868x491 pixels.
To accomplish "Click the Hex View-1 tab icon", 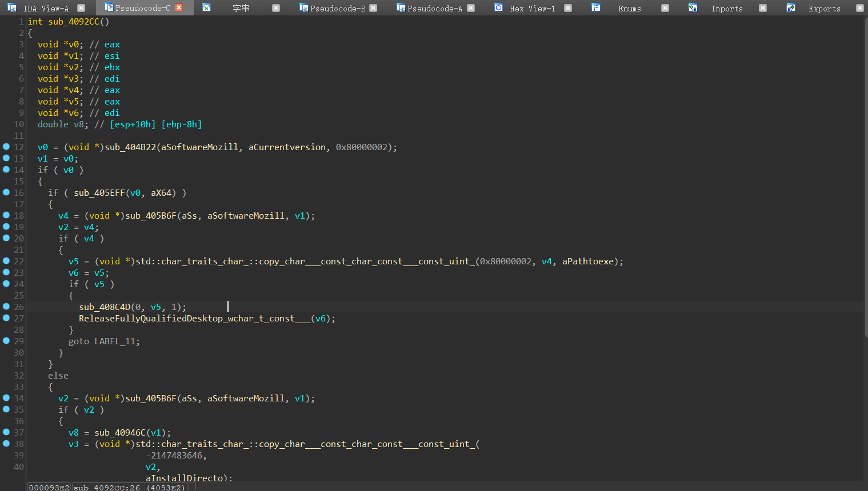I will [498, 8].
